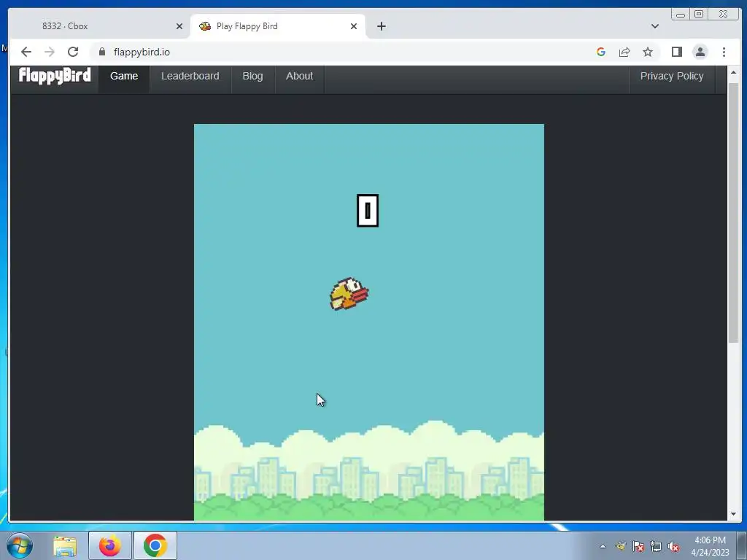Image resolution: width=747 pixels, height=560 pixels.
Task: Open the browser side panel icon
Action: tap(676, 52)
